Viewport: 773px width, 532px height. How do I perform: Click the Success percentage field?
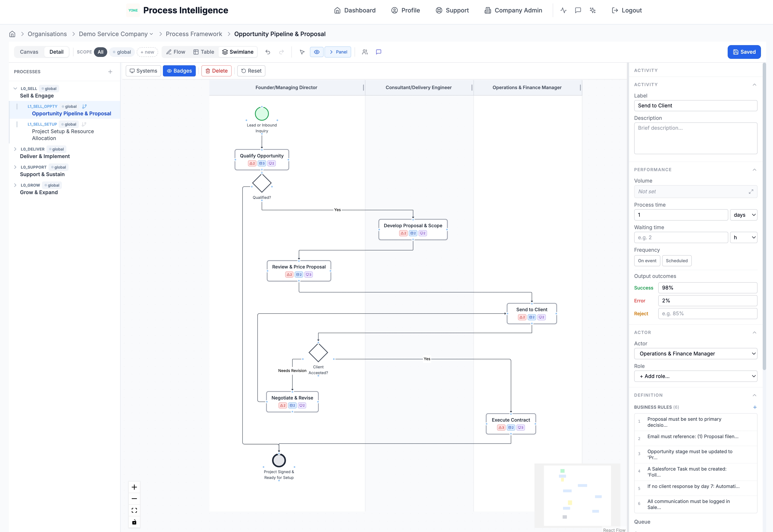pyautogui.click(x=708, y=288)
